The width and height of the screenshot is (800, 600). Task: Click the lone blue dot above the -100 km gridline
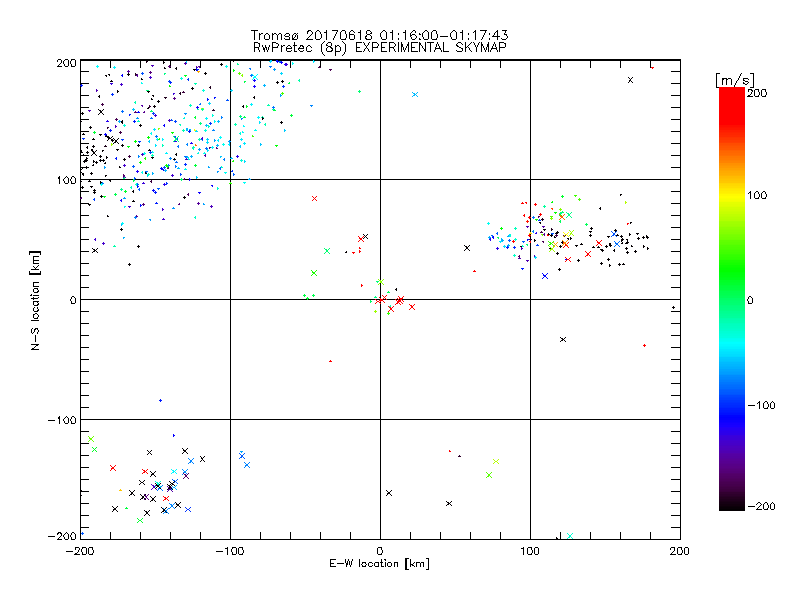pos(160,401)
